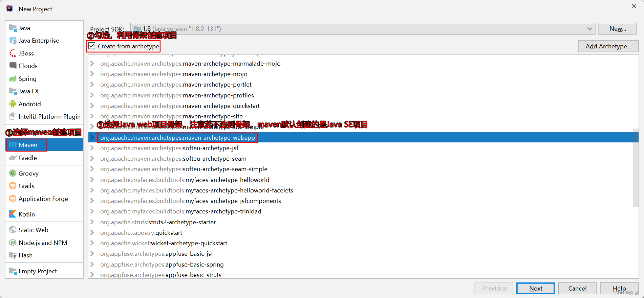The image size is (644, 298).
Task: Click the Static Web globe icon
Action: [13, 230]
